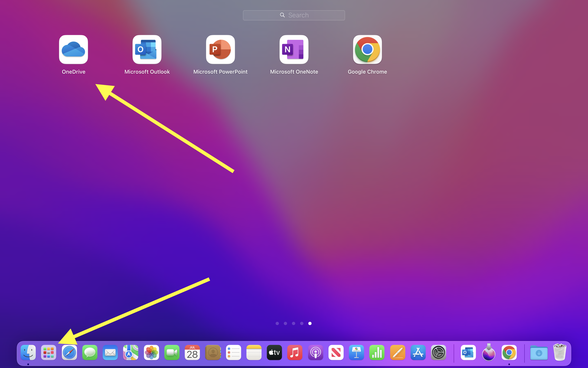Screen dimensions: 588x368
Task: Open Google Chrome in Launchpad grid
Action: pos(367,49)
